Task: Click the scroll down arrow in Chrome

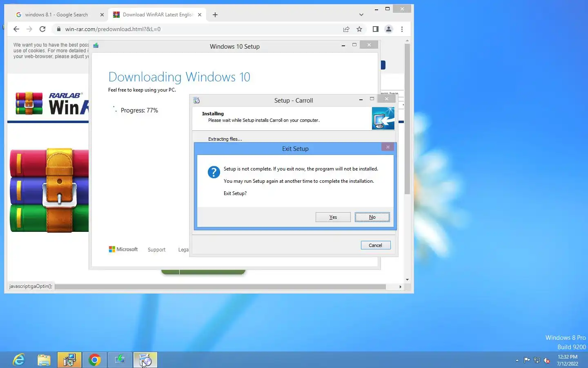Action: point(407,280)
